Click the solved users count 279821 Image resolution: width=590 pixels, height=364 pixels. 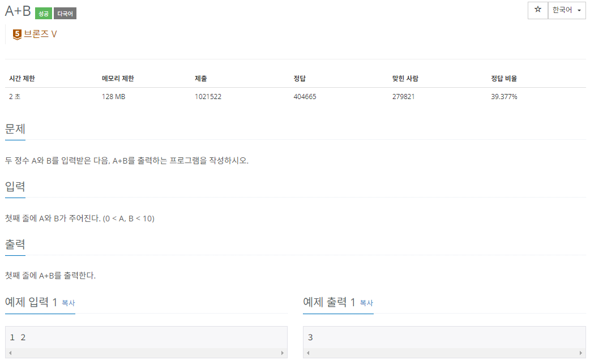click(x=403, y=97)
